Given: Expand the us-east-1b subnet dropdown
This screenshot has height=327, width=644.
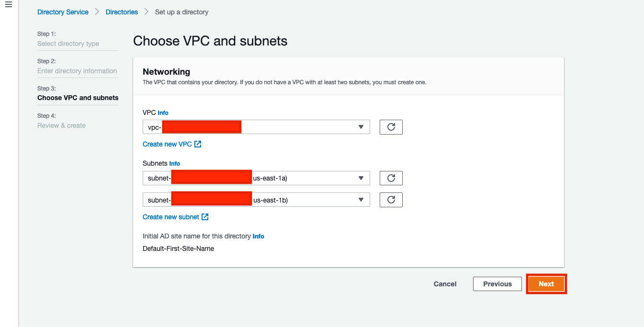Looking at the screenshot, I should click(256, 200).
